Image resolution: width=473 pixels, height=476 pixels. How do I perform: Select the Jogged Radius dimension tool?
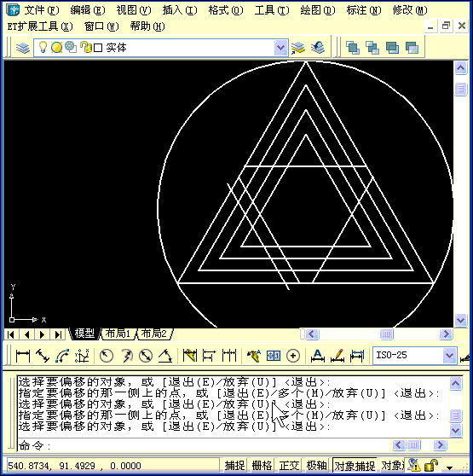[x=126, y=356]
